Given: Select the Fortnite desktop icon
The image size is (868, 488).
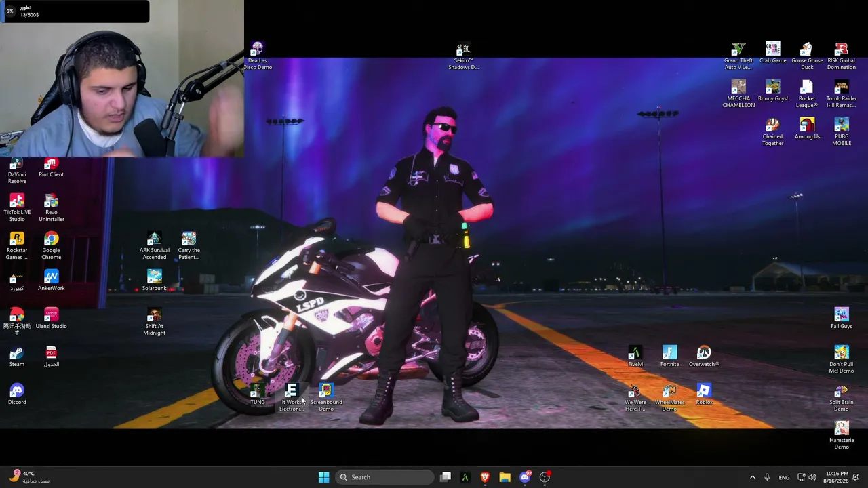Looking at the screenshot, I should (669, 357).
